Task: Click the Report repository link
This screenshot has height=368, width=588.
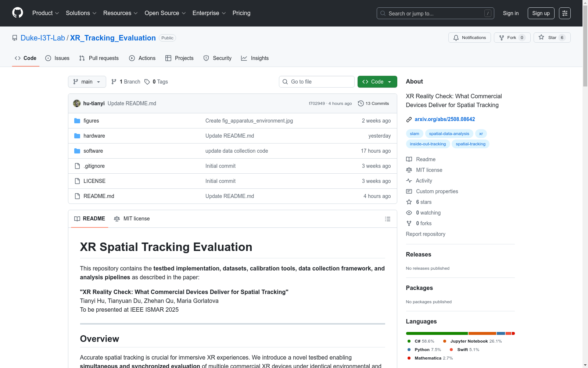Action: tap(426, 234)
